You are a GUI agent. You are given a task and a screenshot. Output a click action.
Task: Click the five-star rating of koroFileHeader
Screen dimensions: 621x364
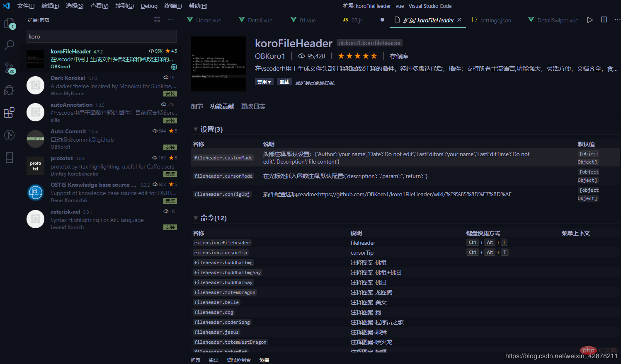357,56
